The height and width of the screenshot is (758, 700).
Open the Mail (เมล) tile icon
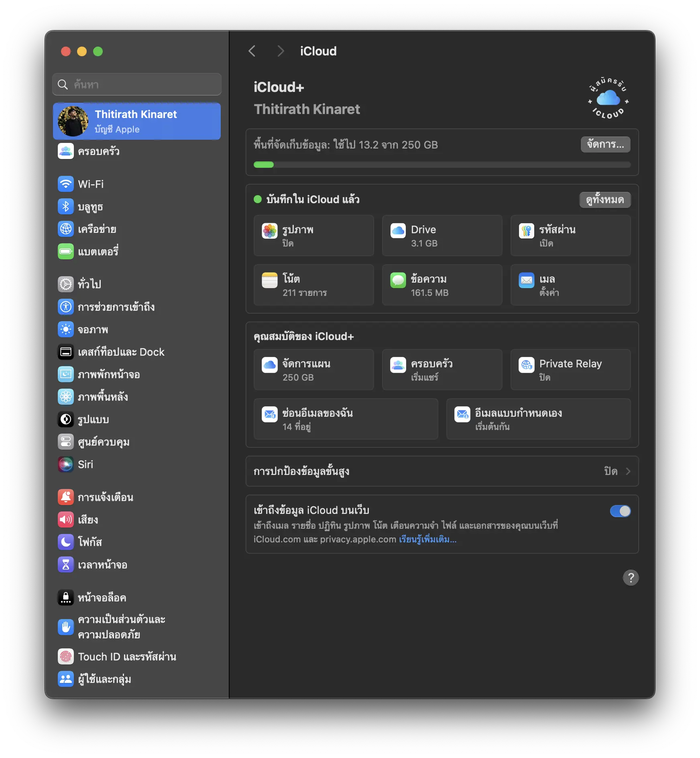click(x=526, y=280)
